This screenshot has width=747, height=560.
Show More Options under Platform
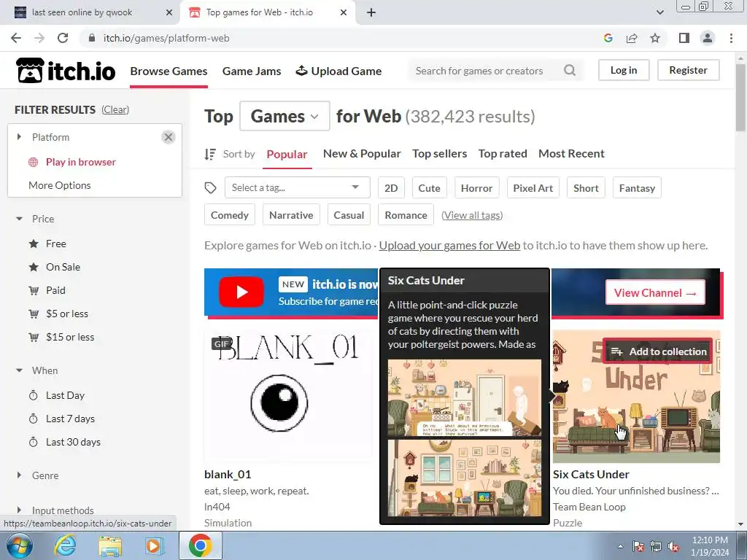point(60,185)
